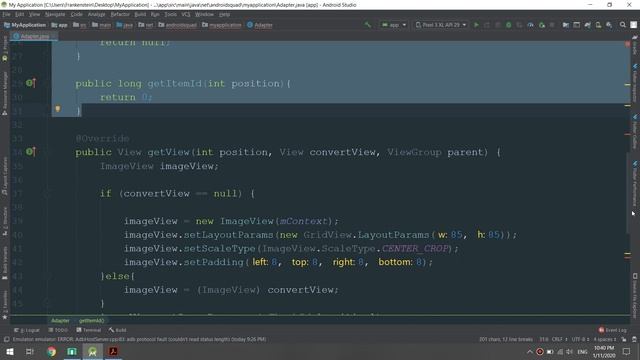
Task: Click the app module breadcrumb
Action: 60,25
